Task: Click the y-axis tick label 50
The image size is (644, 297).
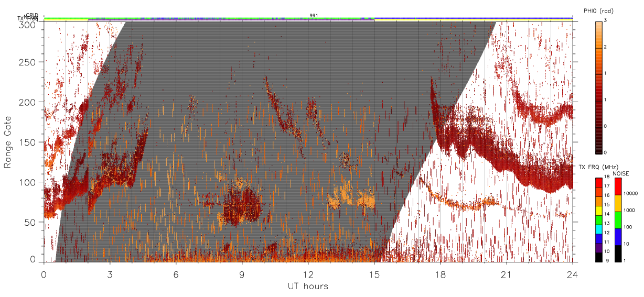Action: [x=29, y=222]
